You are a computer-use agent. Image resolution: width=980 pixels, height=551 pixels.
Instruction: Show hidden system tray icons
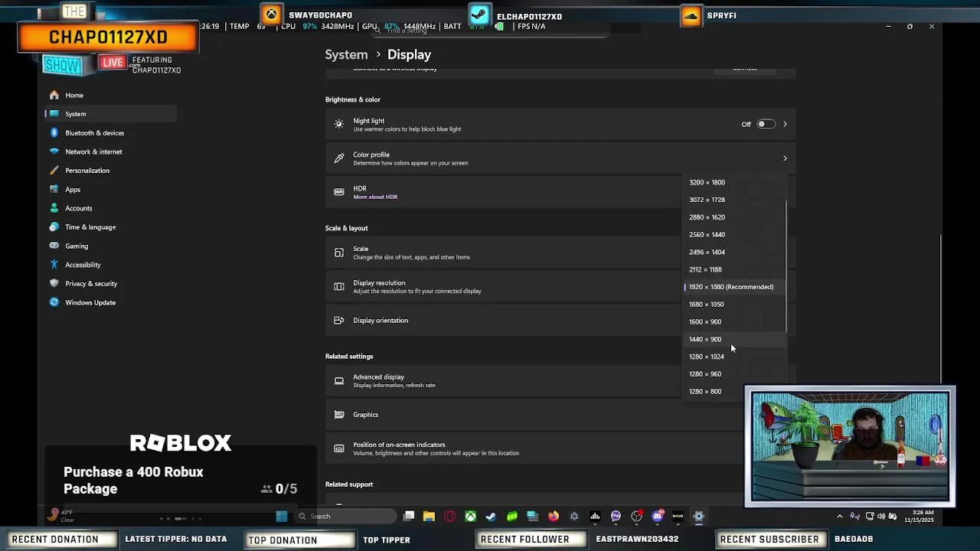pos(839,516)
